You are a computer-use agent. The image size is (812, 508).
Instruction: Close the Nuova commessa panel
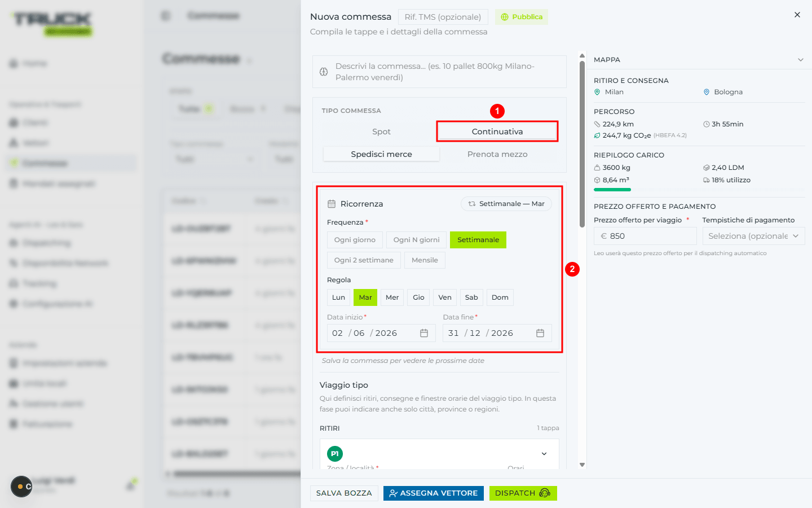tap(797, 15)
